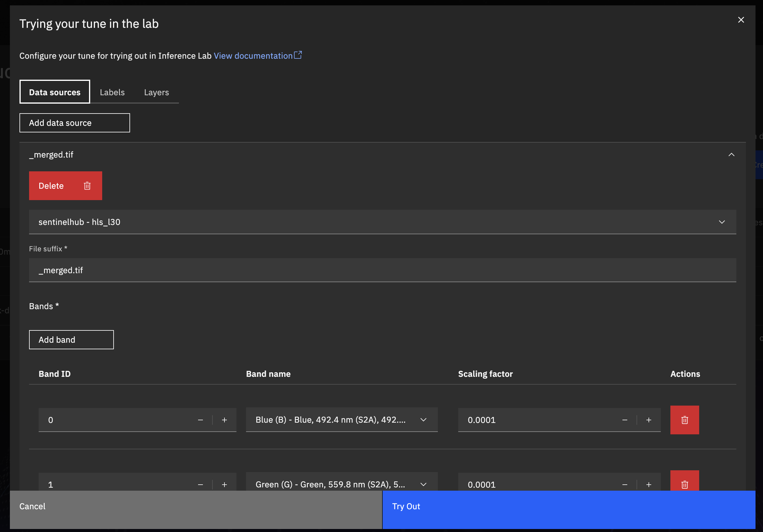Increment Band ID 1 with the plus icon
The width and height of the screenshot is (763, 532).
pyautogui.click(x=224, y=484)
